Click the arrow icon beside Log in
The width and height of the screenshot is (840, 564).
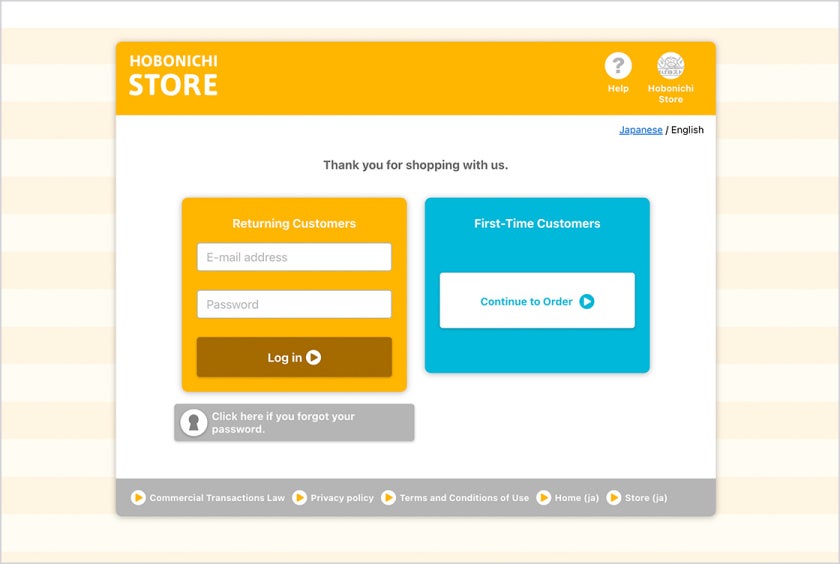point(314,358)
